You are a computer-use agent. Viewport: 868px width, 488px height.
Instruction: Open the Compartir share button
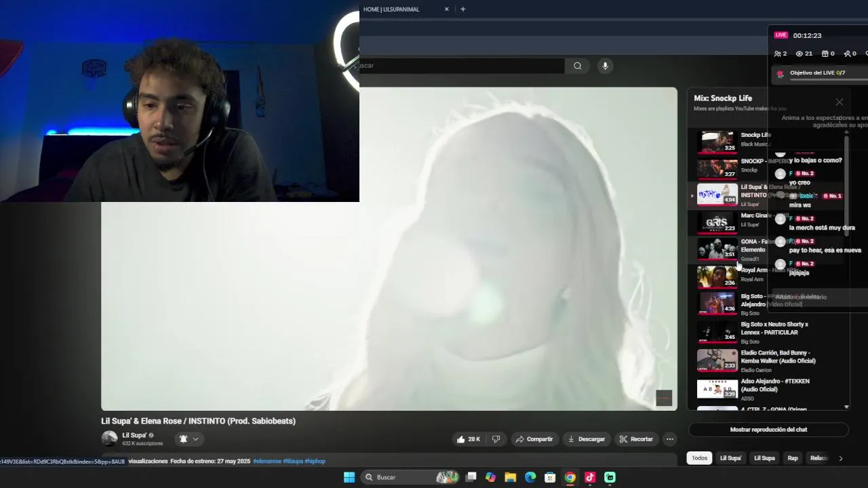click(x=534, y=439)
